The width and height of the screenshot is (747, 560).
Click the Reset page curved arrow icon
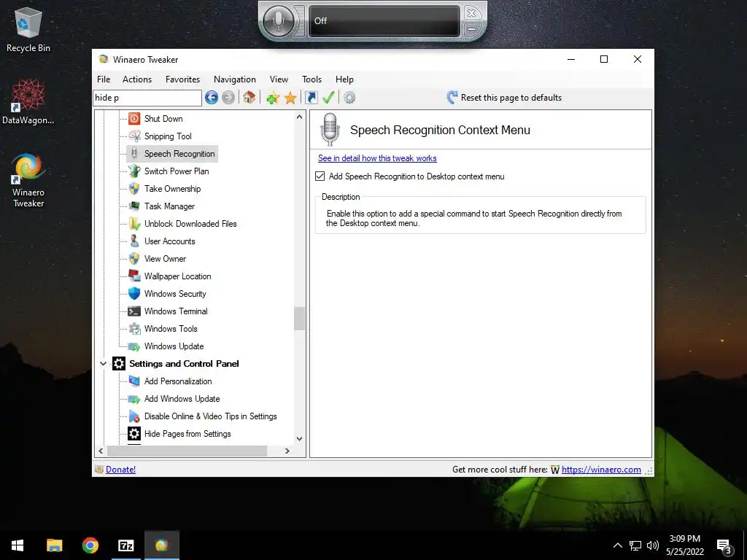click(452, 98)
